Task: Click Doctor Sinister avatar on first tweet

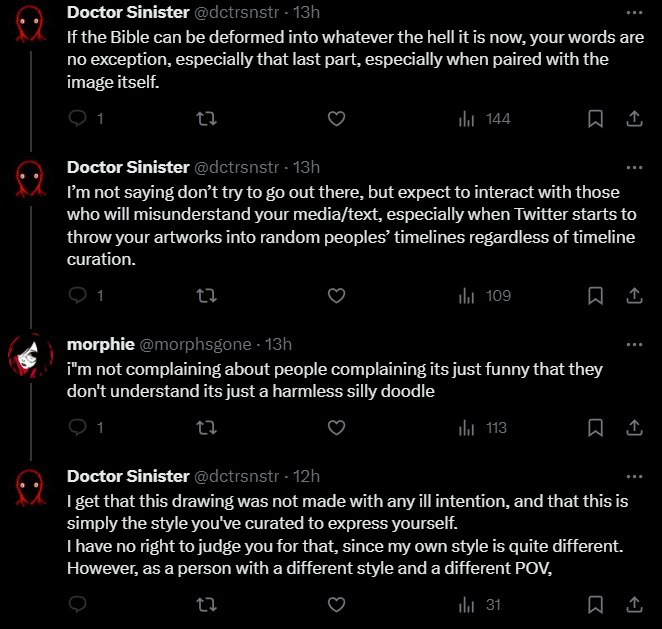Action: tap(30, 24)
